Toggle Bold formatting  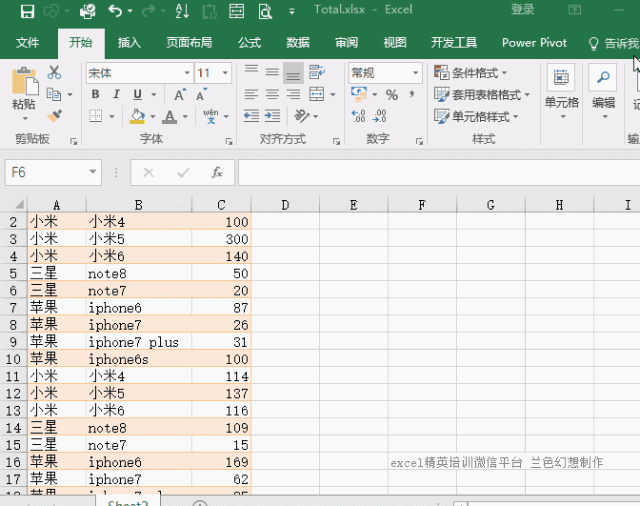pyautogui.click(x=96, y=94)
